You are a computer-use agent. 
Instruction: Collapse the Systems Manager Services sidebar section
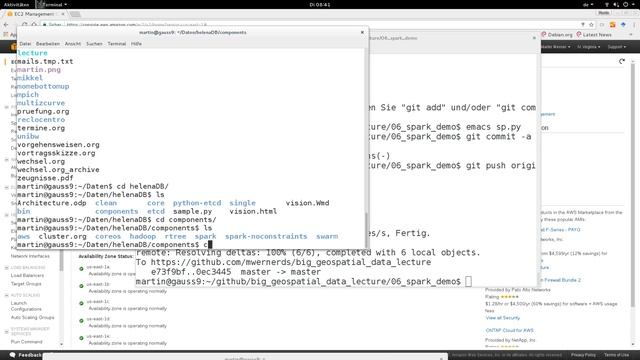point(7,331)
